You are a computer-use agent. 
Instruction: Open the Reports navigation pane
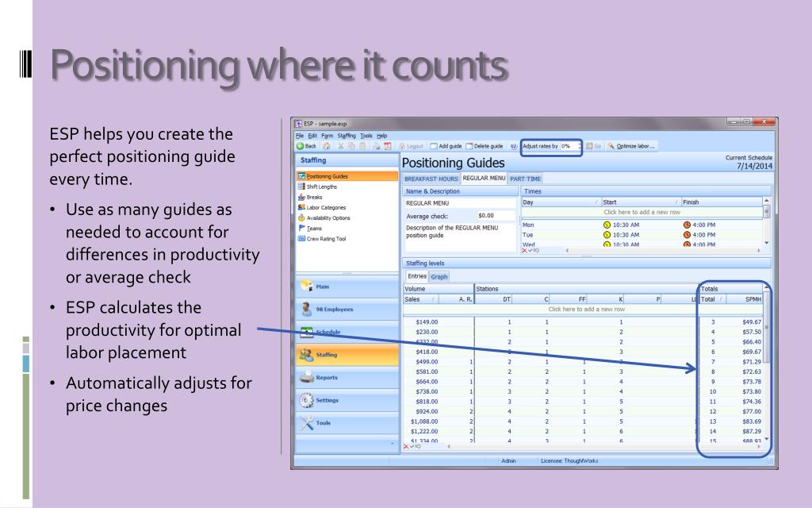347,377
